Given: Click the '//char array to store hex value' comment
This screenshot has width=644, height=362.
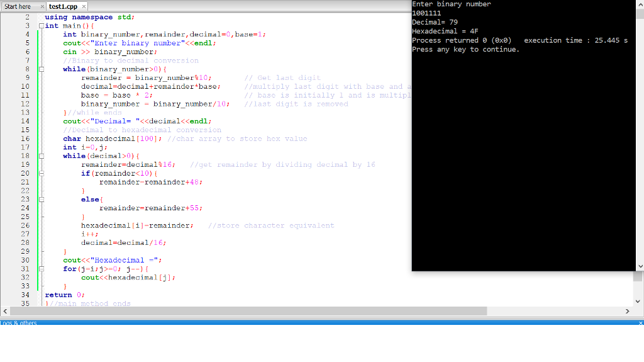Looking at the screenshot, I should (x=237, y=139).
